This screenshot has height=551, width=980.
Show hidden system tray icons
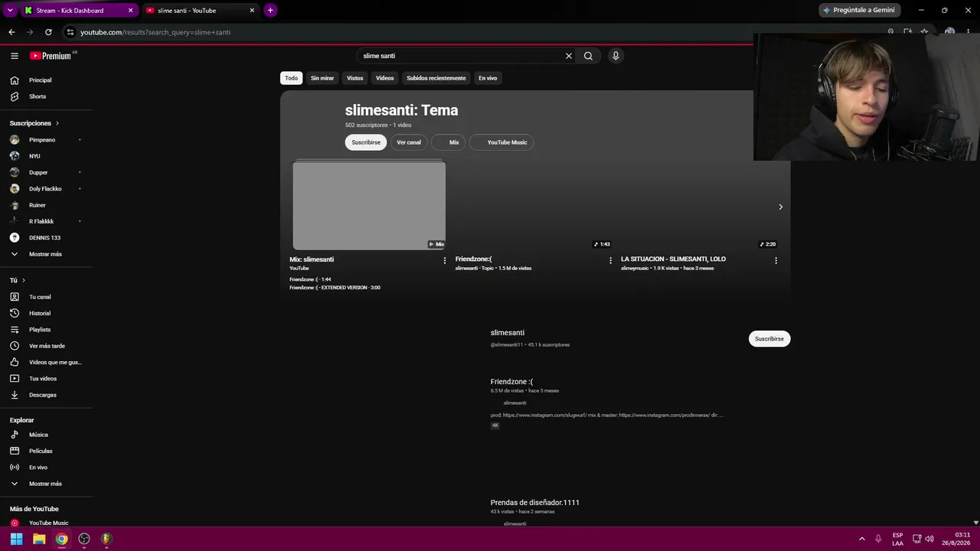pyautogui.click(x=862, y=539)
